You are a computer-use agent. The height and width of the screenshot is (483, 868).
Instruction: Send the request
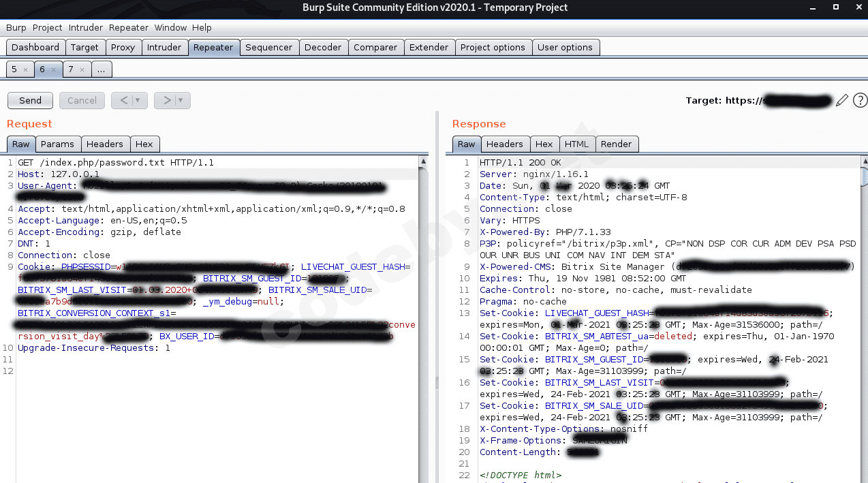30,100
